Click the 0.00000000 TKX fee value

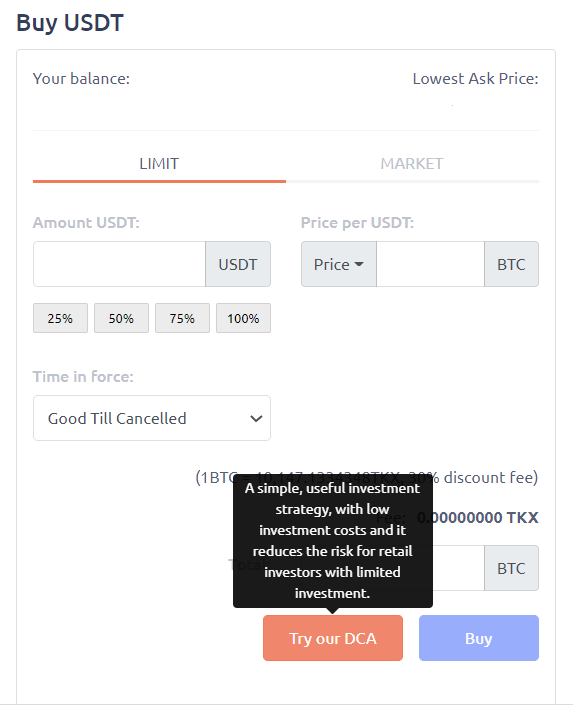pyautogui.click(x=478, y=518)
